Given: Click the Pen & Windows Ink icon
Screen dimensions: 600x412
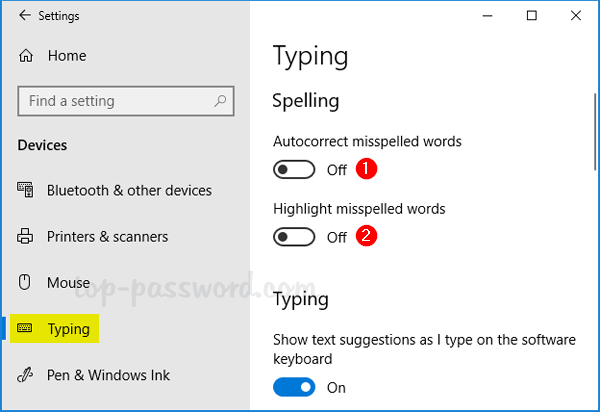Looking at the screenshot, I should click(26, 375).
